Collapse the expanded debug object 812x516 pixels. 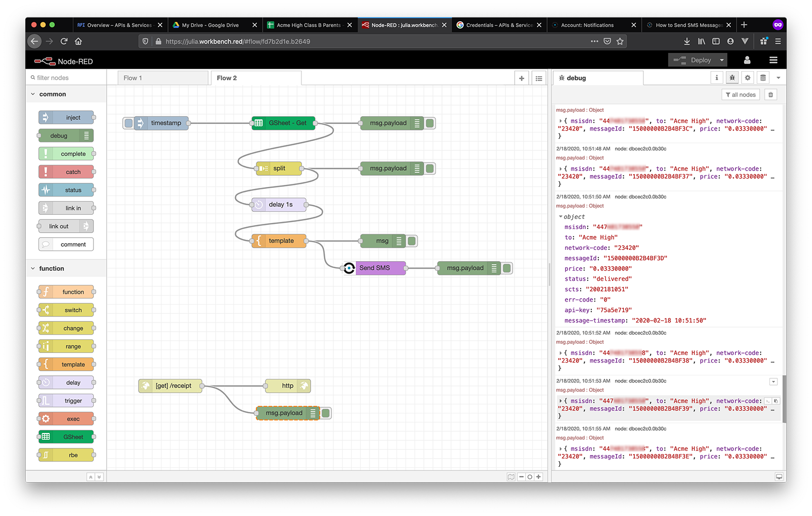(561, 216)
